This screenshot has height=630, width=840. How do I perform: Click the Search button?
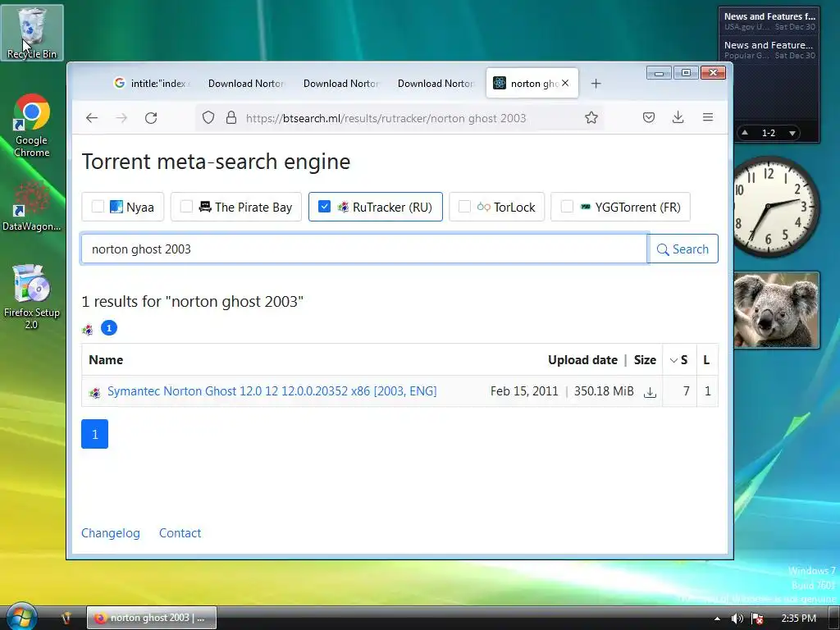point(683,249)
